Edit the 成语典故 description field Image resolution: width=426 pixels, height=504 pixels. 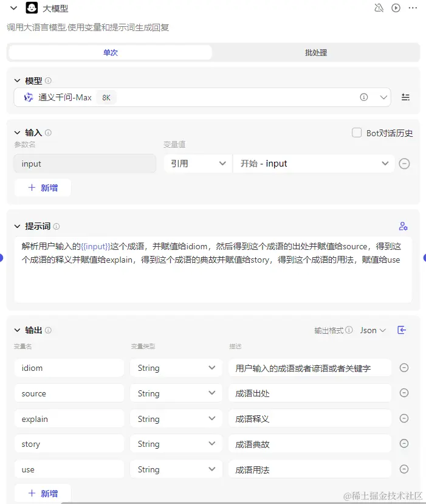pos(310,444)
